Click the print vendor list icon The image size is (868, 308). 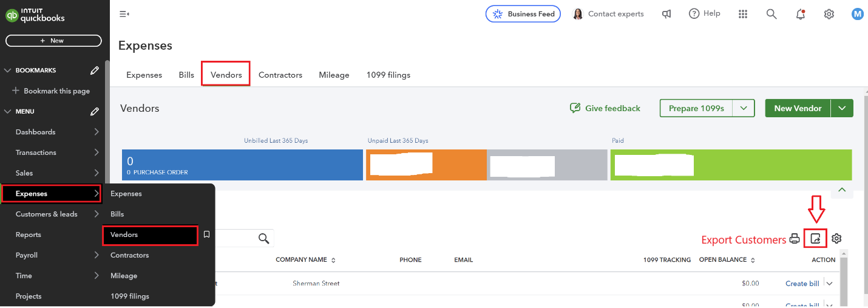tap(795, 239)
